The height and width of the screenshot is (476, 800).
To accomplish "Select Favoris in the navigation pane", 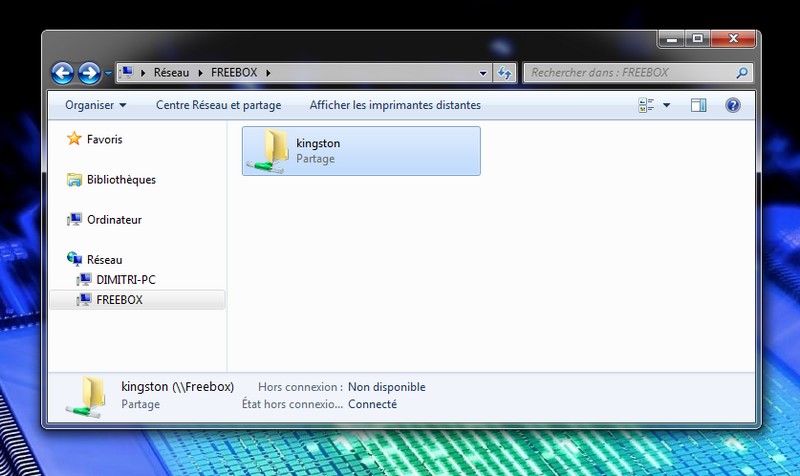I will point(105,139).
